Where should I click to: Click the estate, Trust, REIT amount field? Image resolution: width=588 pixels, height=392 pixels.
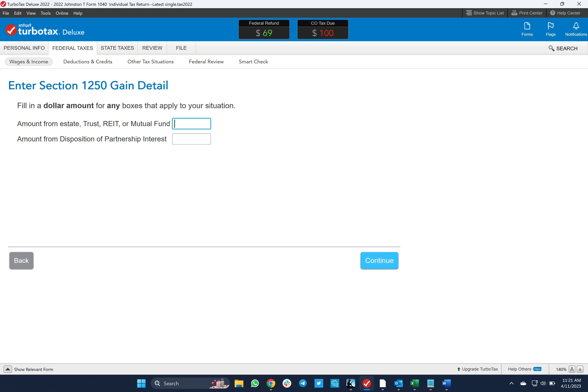(x=191, y=124)
